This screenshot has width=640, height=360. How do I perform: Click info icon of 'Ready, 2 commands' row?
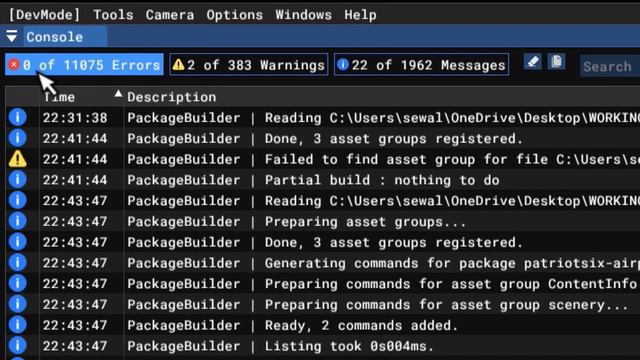(18, 325)
